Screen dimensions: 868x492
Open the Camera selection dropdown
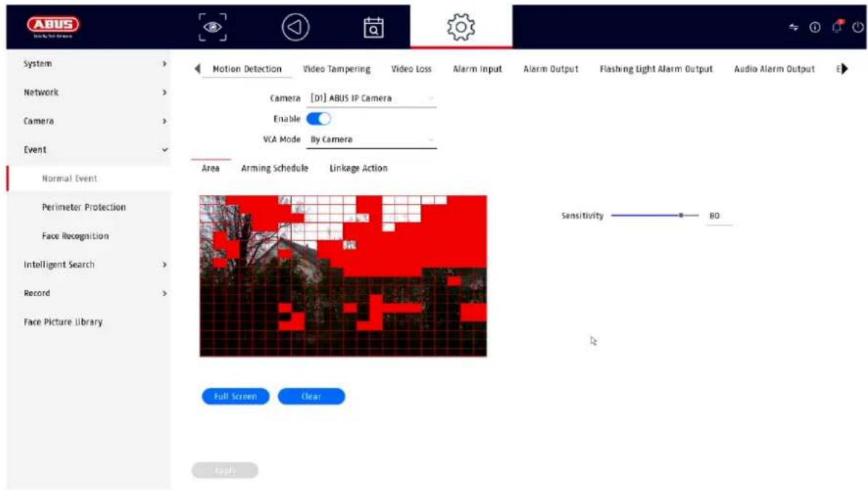372,99
